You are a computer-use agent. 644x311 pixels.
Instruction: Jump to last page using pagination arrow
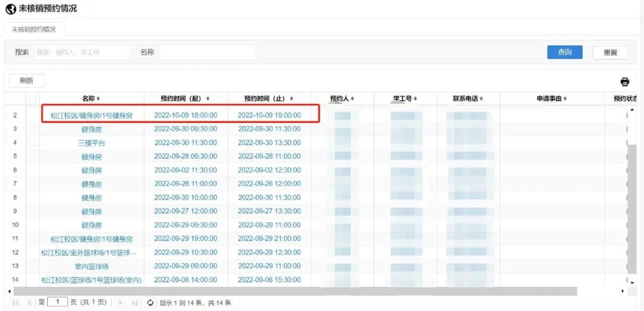tap(135, 303)
